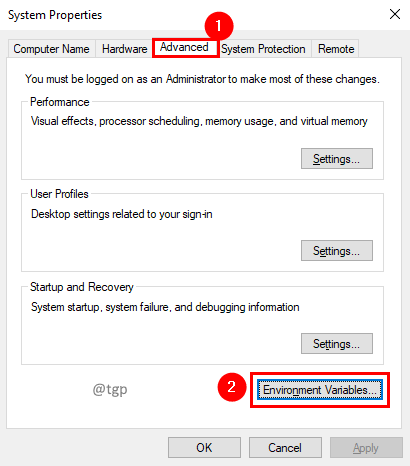Click the Cancel button

[285, 448]
